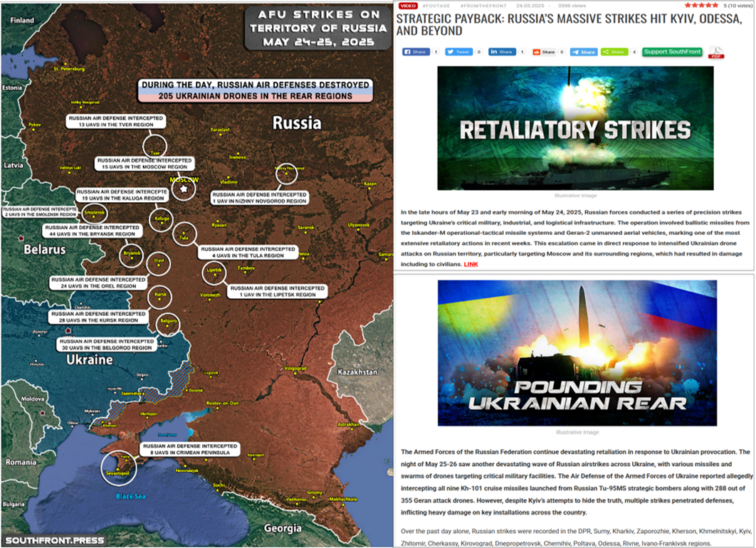Click the Moscow star marker on the map
This screenshot has height=548, width=756.
(184, 189)
